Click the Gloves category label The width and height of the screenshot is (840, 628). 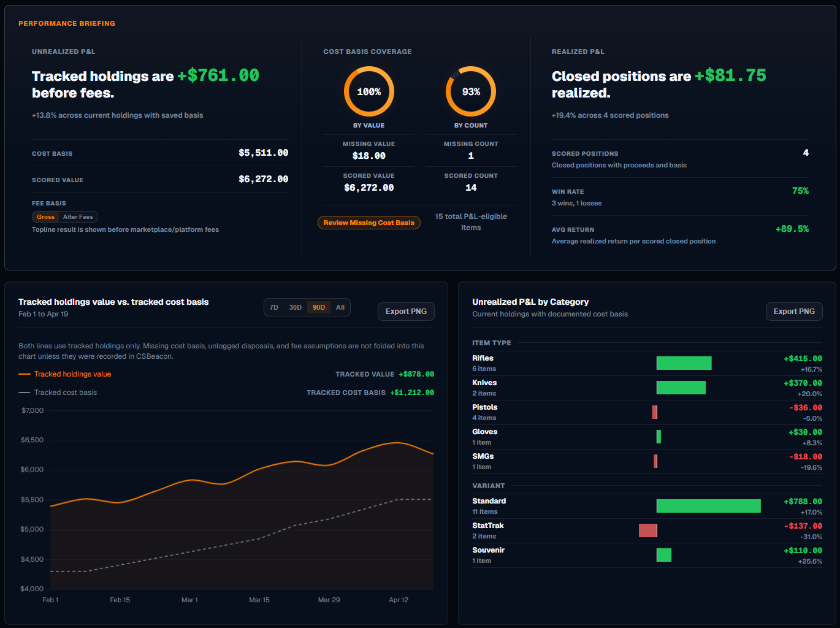click(485, 432)
